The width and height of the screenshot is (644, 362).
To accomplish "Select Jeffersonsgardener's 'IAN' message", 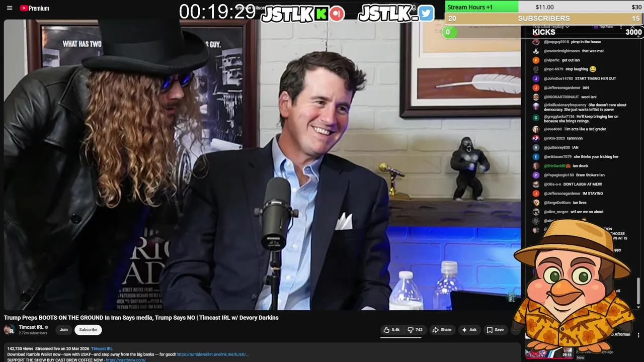I will click(x=586, y=87).
